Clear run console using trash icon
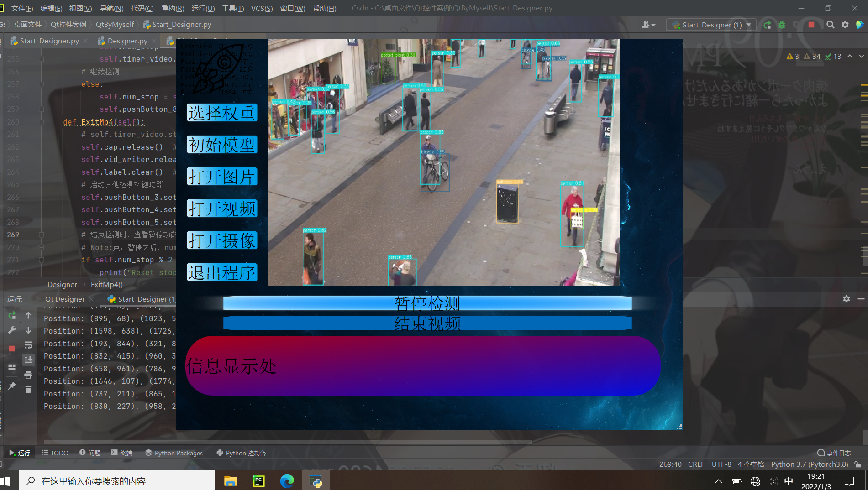This screenshot has height=490, width=868. (28, 389)
